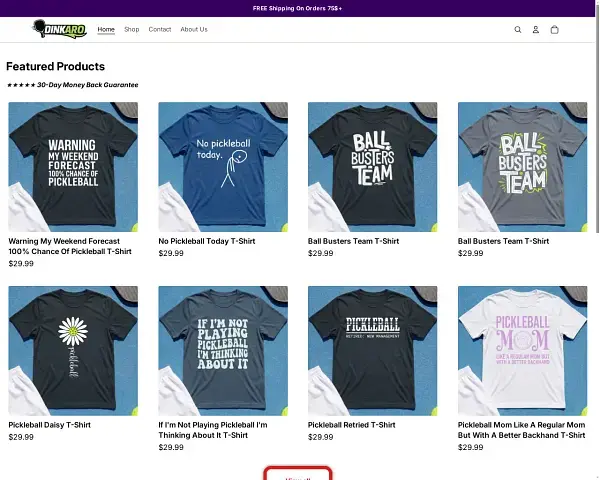Click the View all button
The height and width of the screenshot is (480, 600).
click(x=298, y=476)
